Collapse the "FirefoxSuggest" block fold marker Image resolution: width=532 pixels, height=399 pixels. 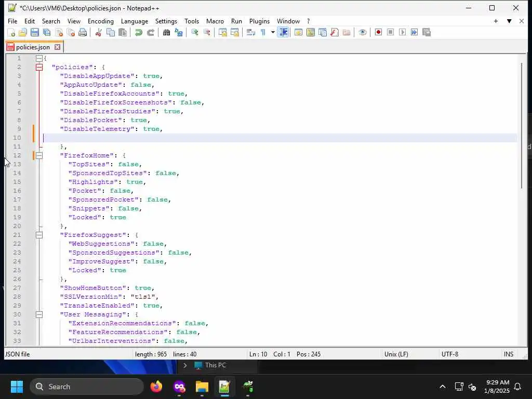pyautogui.click(x=39, y=235)
